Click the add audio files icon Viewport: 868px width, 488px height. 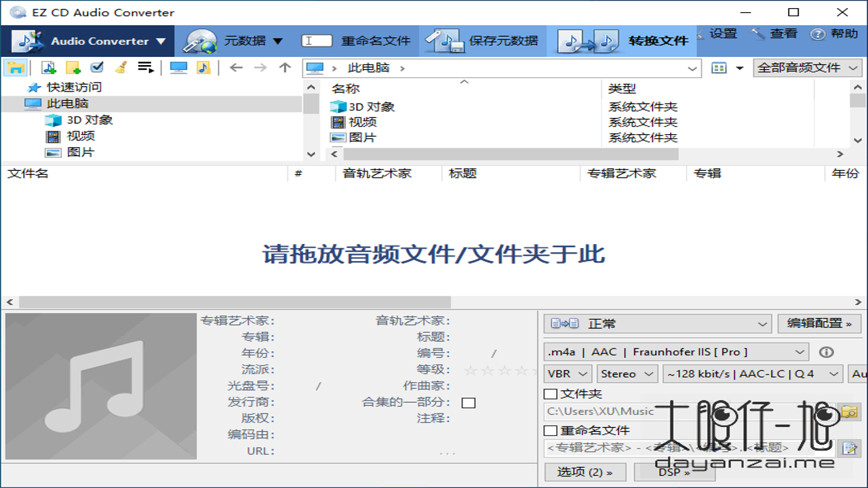pyautogui.click(x=48, y=68)
